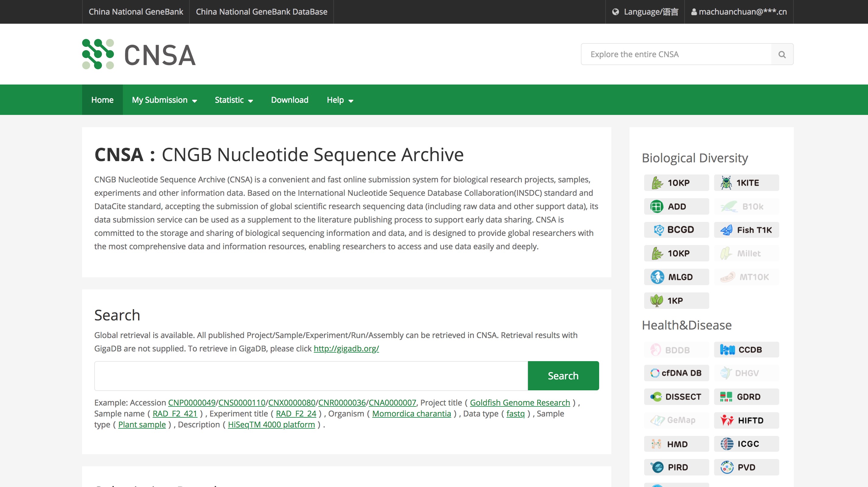Image resolution: width=868 pixels, height=487 pixels.
Task: Click the Health&Disease heading
Action: tap(687, 325)
